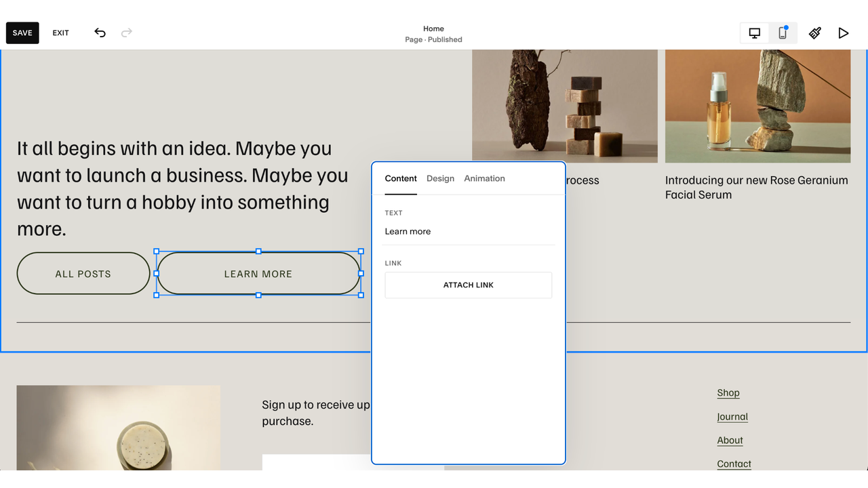The width and height of the screenshot is (868, 488).
Task: Exit the page editor
Action: point(61,33)
